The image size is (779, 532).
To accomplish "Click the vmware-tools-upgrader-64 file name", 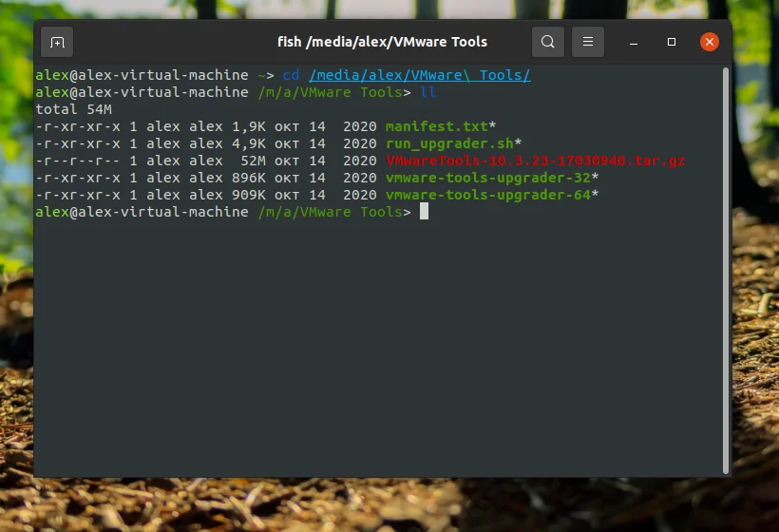I will point(488,195).
